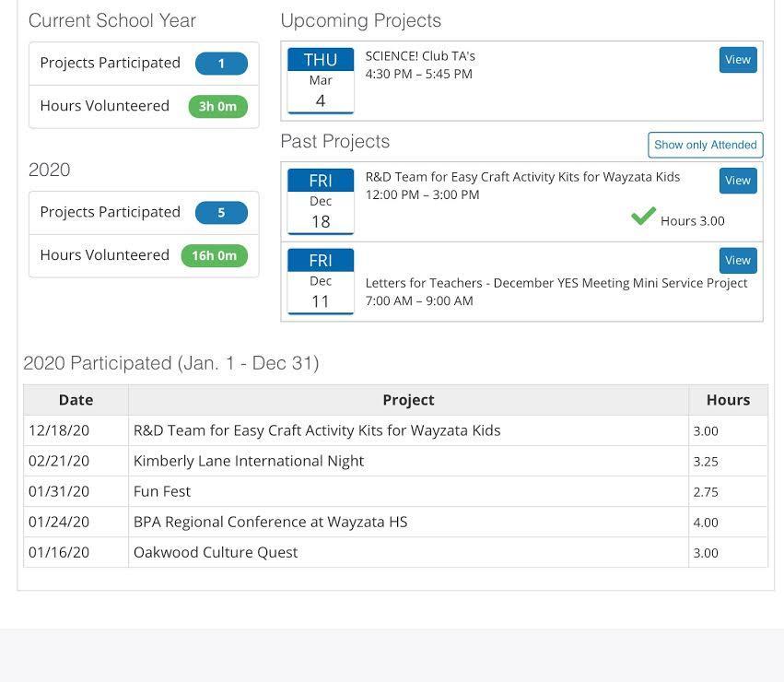Click the FRI Dec 18 calendar icon
Image resolution: width=784 pixels, height=682 pixels.
pyautogui.click(x=321, y=201)
